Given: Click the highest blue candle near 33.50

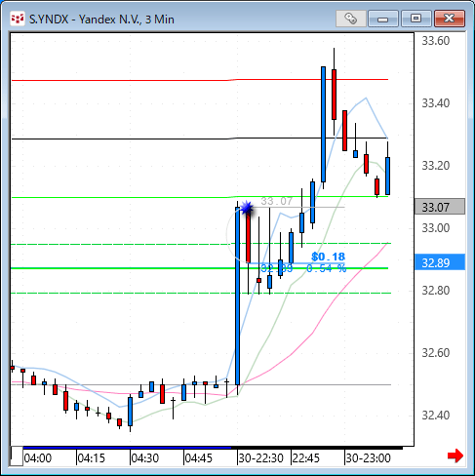Looking at the screenshot, I should pos(323,124).
